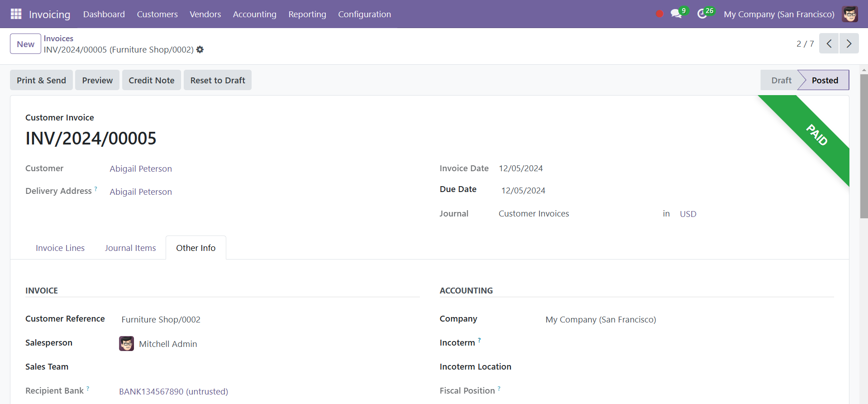Open the company switcher My Company (San Francisco)
This screenshot has height=404, width=868.
[x=779, y=14]
